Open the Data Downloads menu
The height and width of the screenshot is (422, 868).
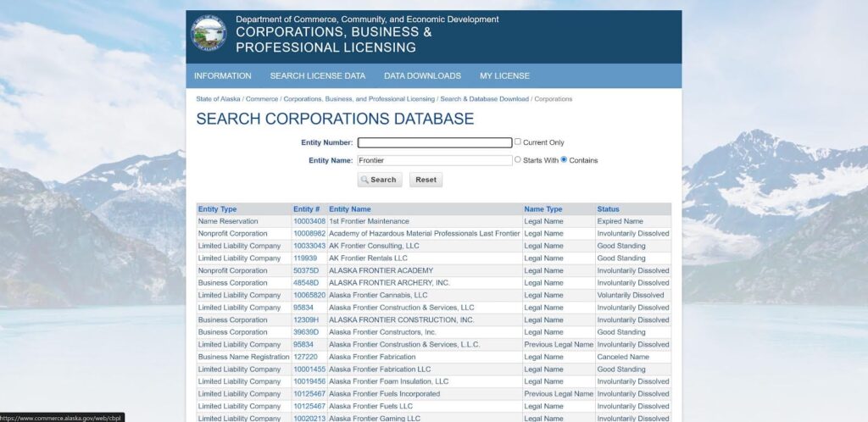422,75
